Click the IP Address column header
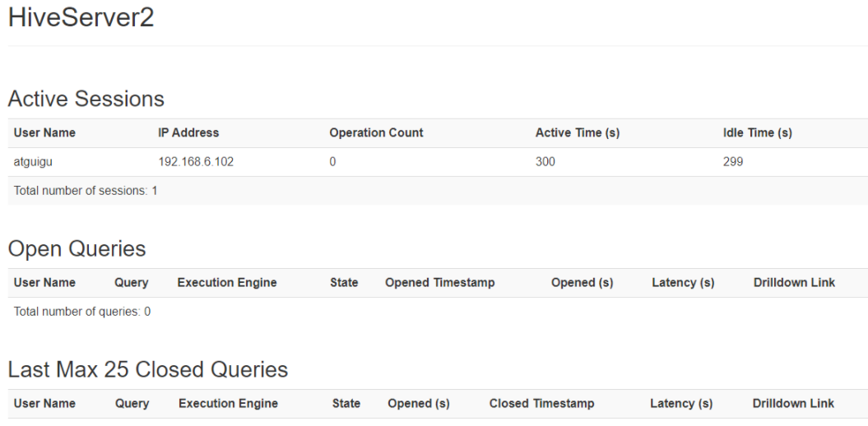868x426 pixels. [188, 132]
